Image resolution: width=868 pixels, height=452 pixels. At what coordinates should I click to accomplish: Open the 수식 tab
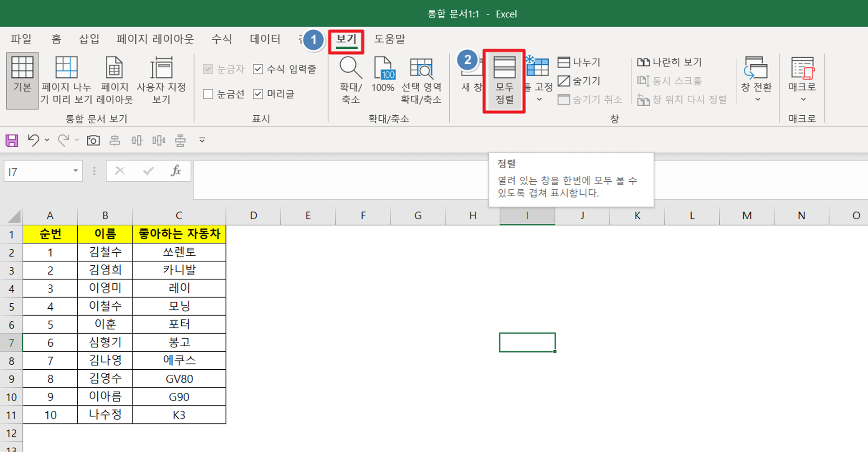click(x=222, y=39)
